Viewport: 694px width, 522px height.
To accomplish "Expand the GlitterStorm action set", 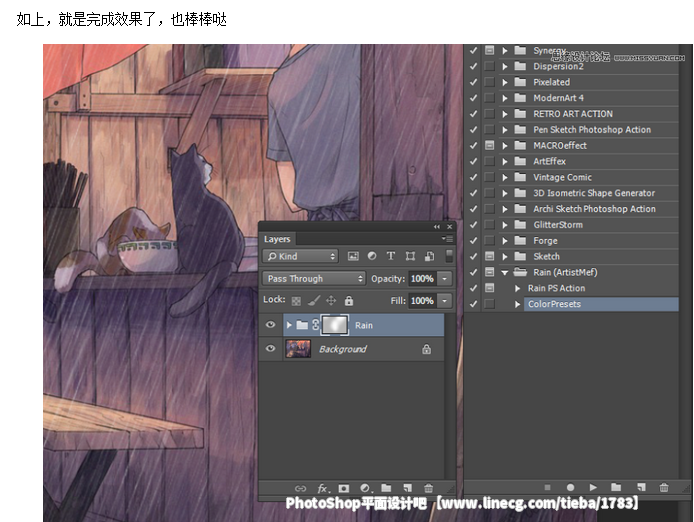I will pos(505,225).
